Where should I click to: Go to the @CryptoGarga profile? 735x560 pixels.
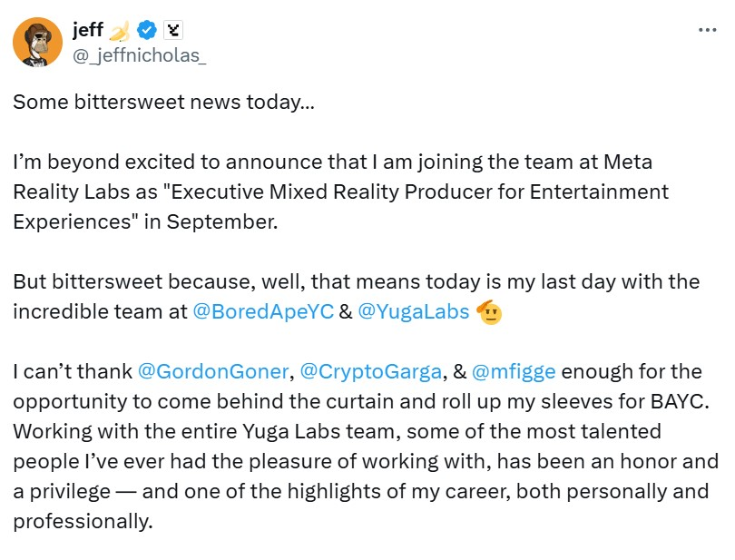pos(370,371)
